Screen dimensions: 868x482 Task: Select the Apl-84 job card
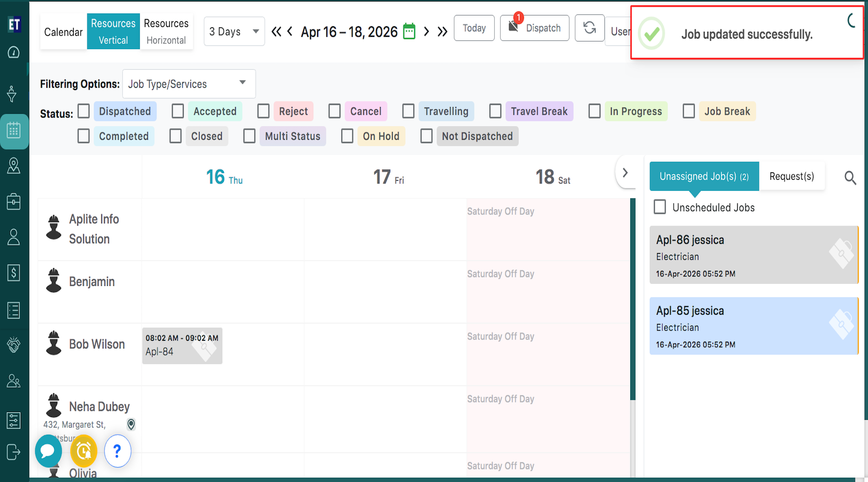pos(182,346)
